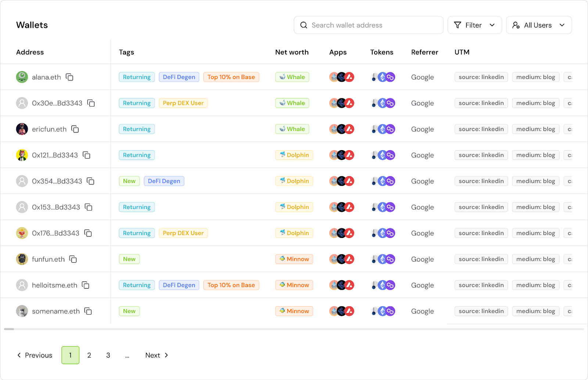The width and height of the screenshot is (588, 380).
Task: Copy the alana.eth wallet address
Action: [69, 77]
